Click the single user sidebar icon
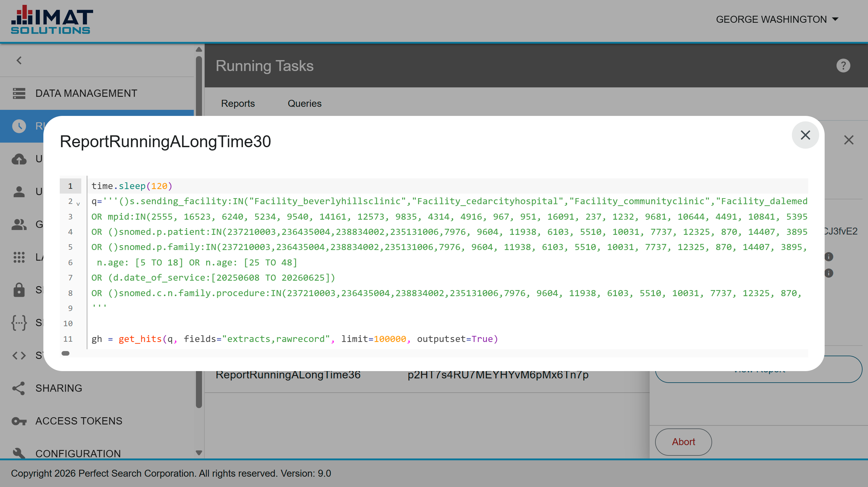This screenshot has height=487, width=868. [x=19, y=191]
